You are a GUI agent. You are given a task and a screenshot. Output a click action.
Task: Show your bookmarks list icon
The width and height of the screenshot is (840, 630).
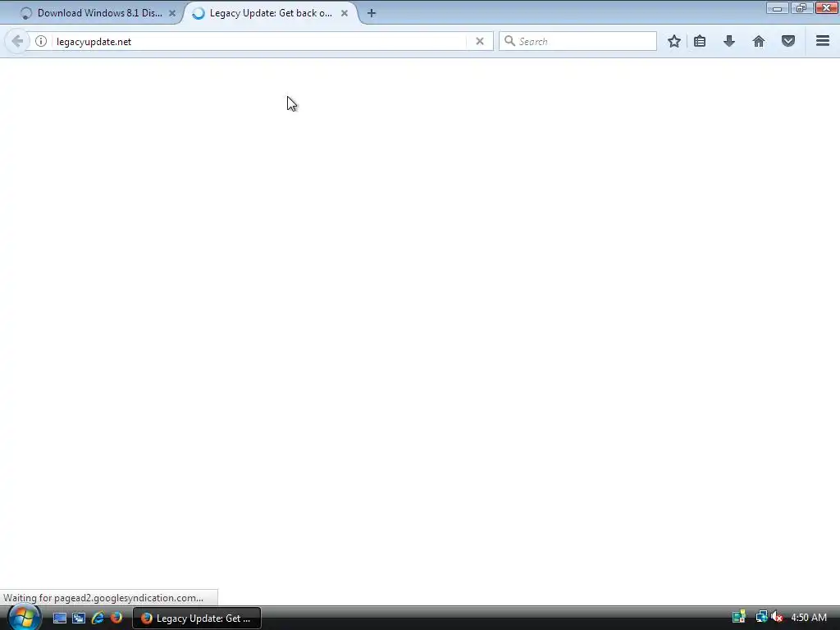pos(700,41)
